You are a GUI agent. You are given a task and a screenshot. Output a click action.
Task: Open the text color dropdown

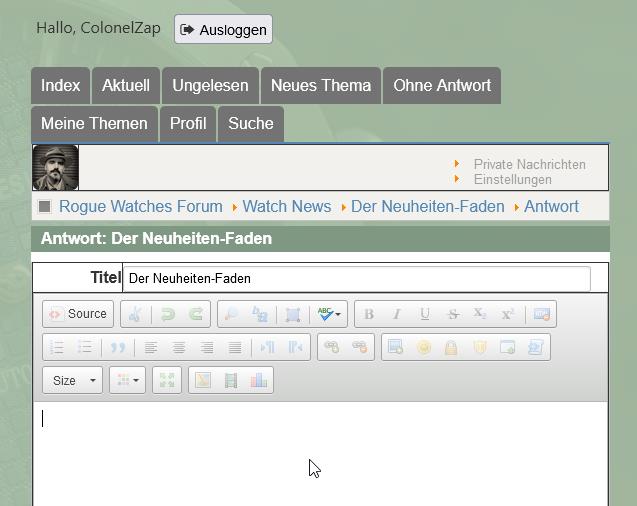128,380
